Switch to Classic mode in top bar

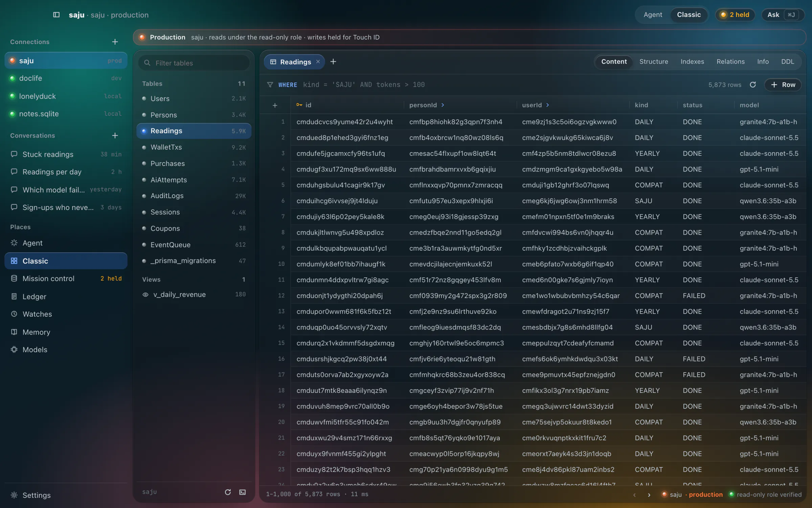(689, 15)
